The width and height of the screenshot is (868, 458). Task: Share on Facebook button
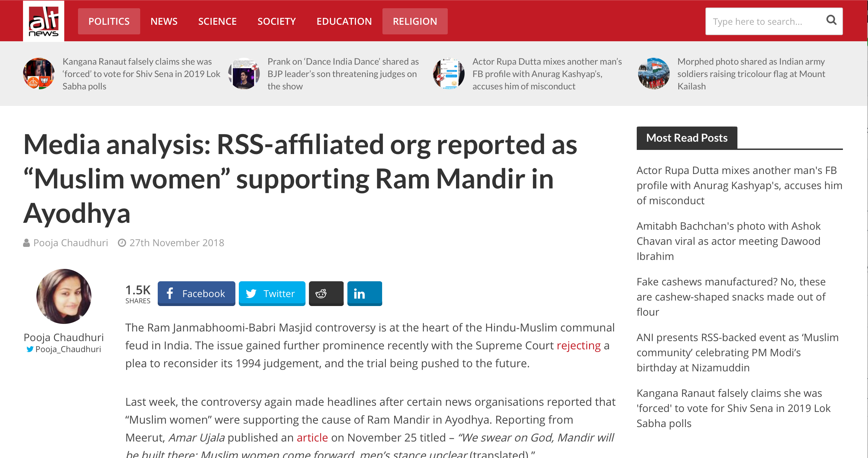[196, 294]
